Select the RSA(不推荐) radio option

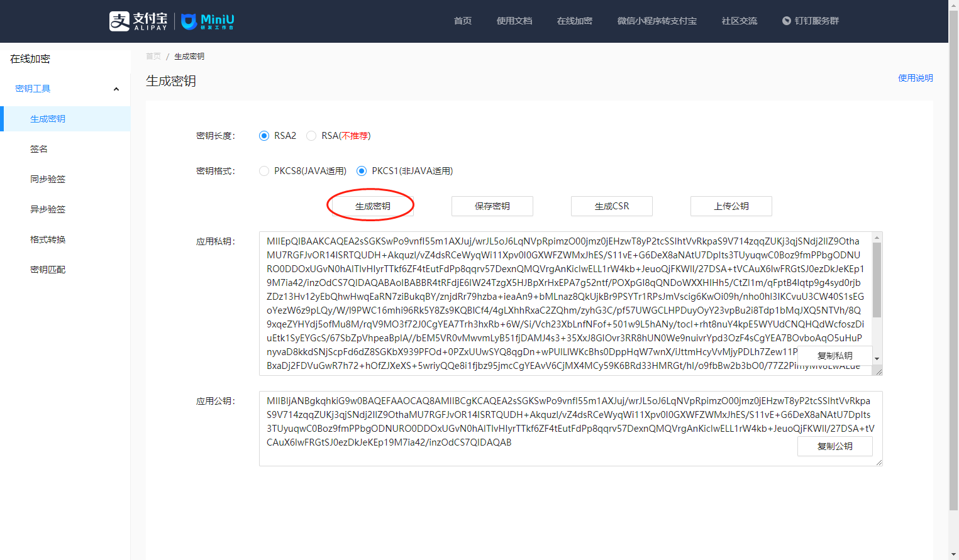[x=311, y=136]
